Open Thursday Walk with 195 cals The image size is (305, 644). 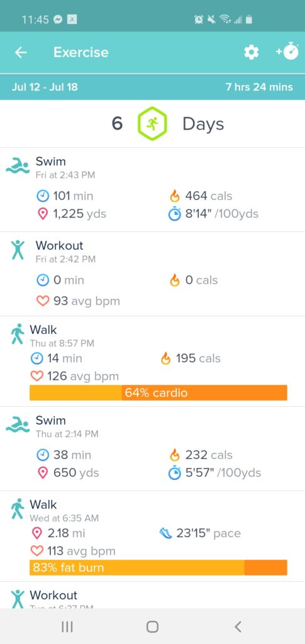(152, 362)
